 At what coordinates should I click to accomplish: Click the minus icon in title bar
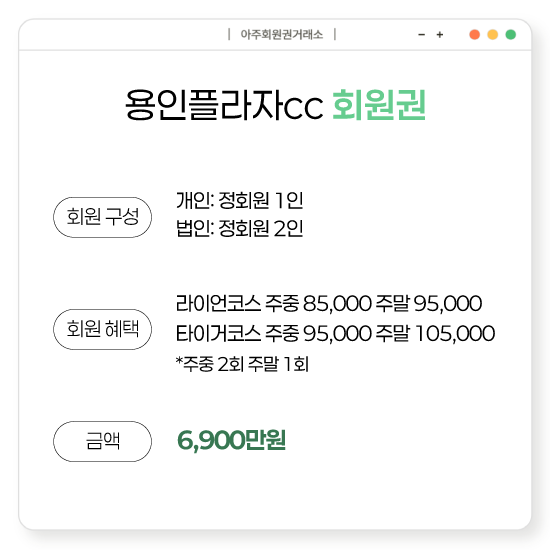pyautogui.click(x=422, y=35)
